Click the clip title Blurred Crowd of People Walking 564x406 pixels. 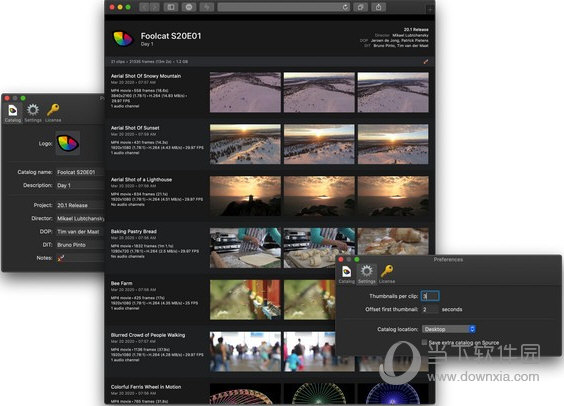pos(148,335)
